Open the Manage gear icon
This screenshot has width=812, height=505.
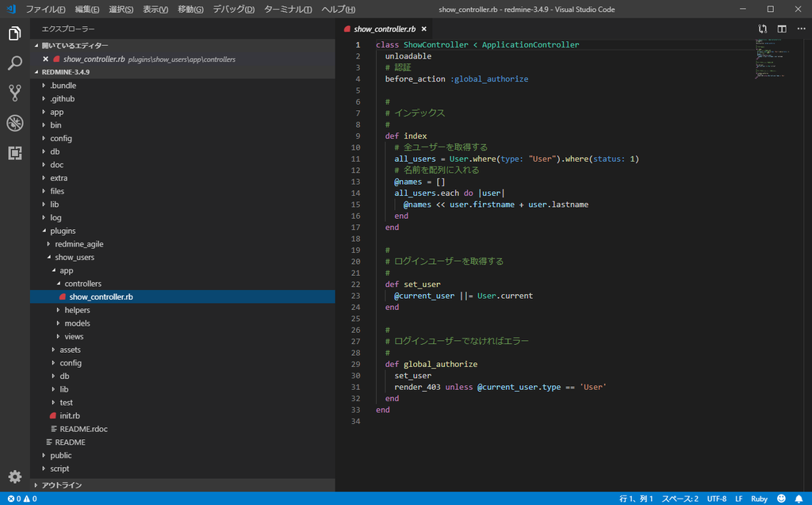pos(14,476)
